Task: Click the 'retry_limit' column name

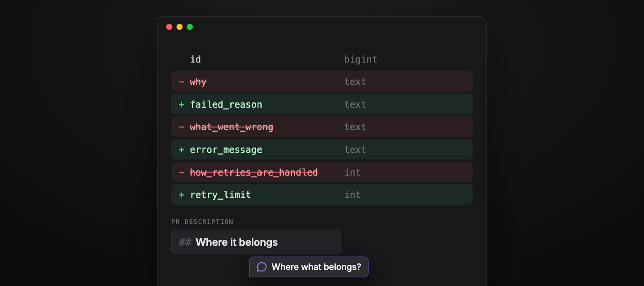Action: 220,195
